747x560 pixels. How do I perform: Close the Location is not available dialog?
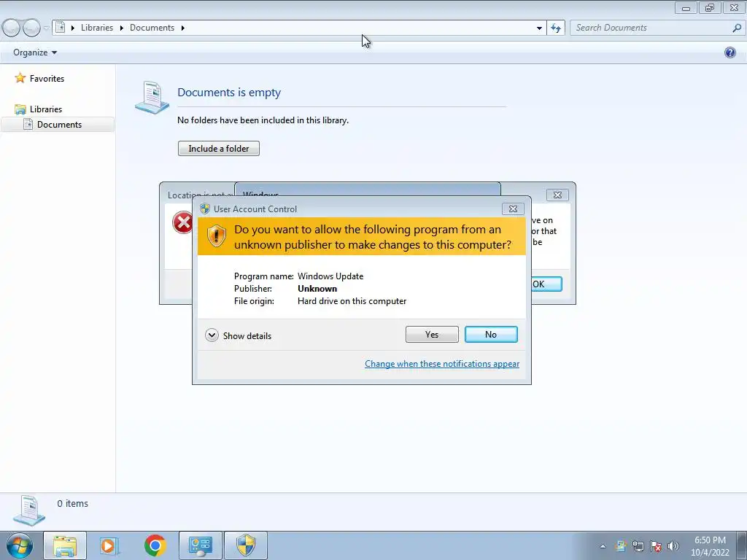coord(557,195)
